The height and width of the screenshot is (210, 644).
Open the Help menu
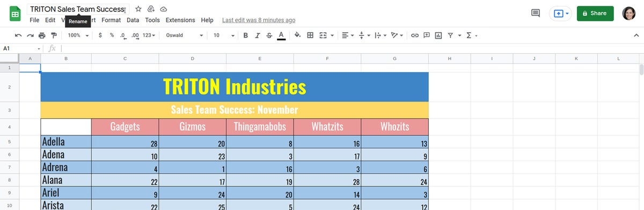[x=207, y=20]
